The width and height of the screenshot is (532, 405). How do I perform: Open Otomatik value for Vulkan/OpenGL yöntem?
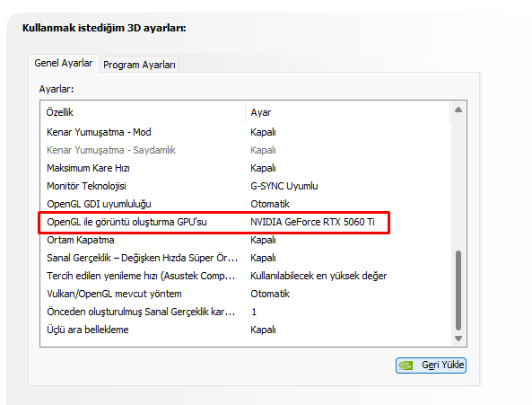point(270,294)
